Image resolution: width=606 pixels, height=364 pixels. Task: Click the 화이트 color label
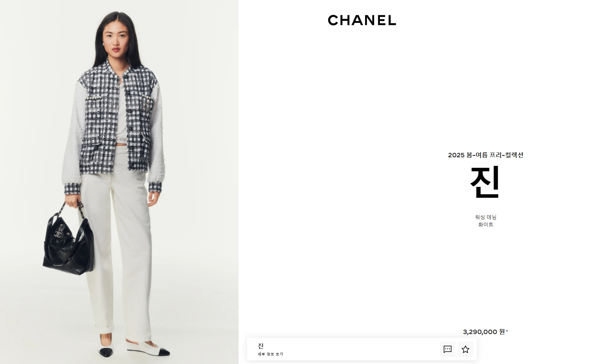(485, 225)
